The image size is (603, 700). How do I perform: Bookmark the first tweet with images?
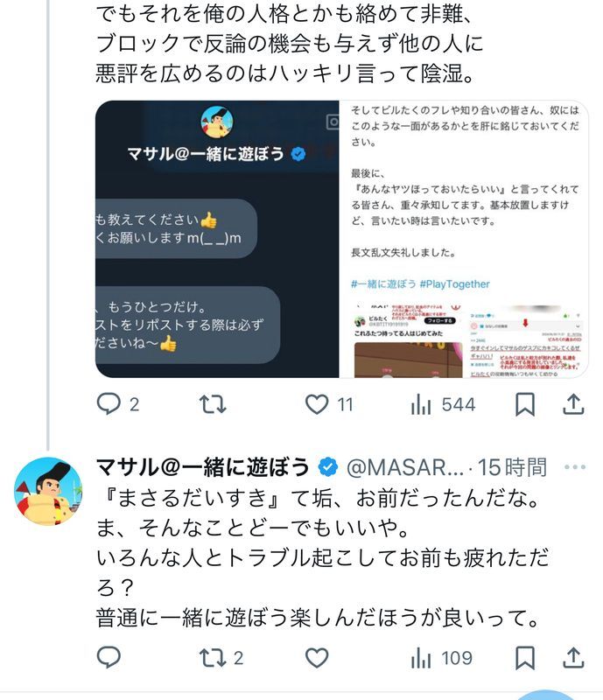tap(525, 404)
